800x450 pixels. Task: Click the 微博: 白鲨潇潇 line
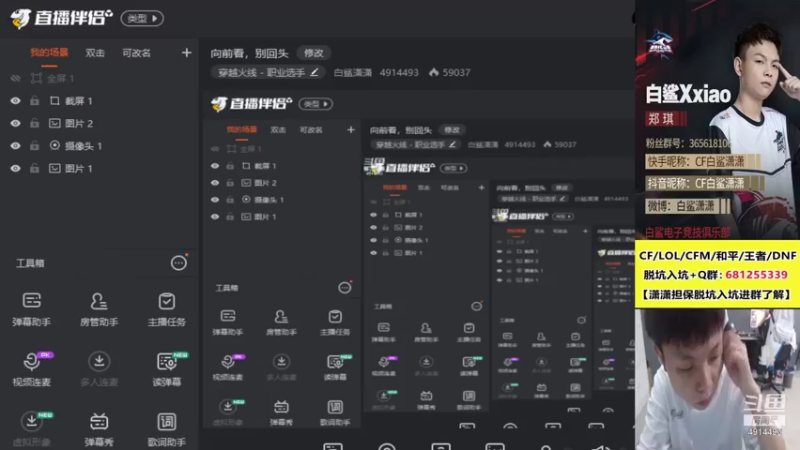tap(688, 206)
